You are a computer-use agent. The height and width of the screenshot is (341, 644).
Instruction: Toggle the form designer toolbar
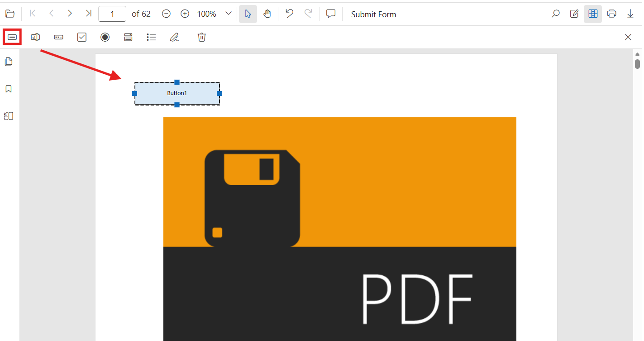pyautogui.click(x=593, y=14)
